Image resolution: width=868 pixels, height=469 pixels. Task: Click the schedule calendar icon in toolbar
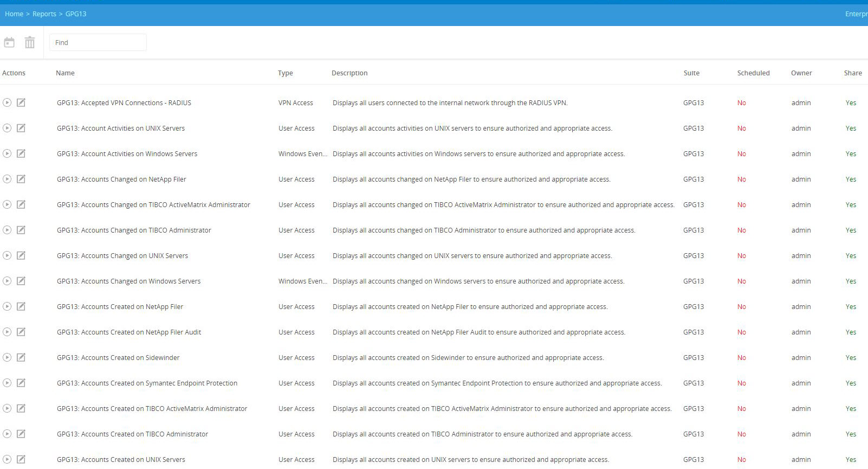pos(9,42)
